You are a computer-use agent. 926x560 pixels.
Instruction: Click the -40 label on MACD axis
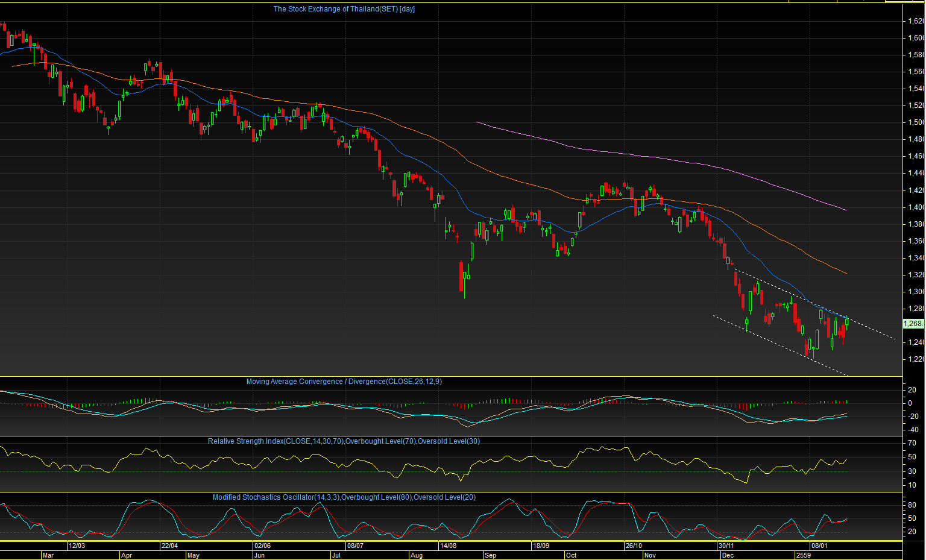pyautogui.click(x=913, y=429)
